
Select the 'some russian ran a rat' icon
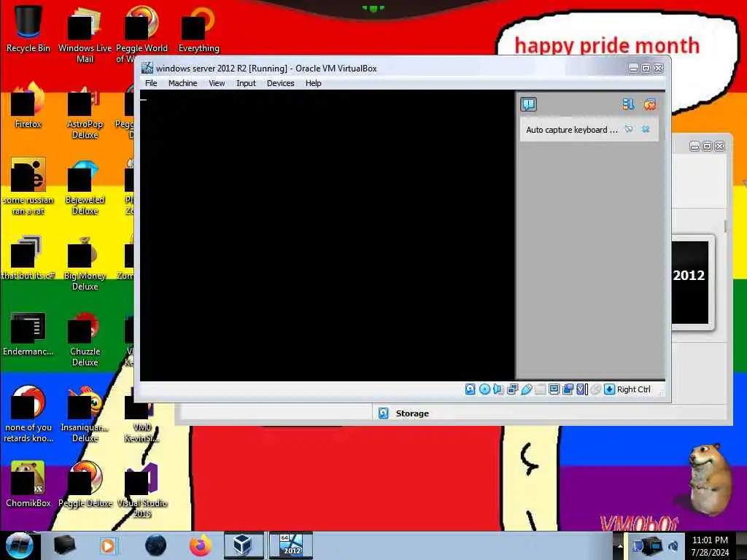[x=28, y=186]
